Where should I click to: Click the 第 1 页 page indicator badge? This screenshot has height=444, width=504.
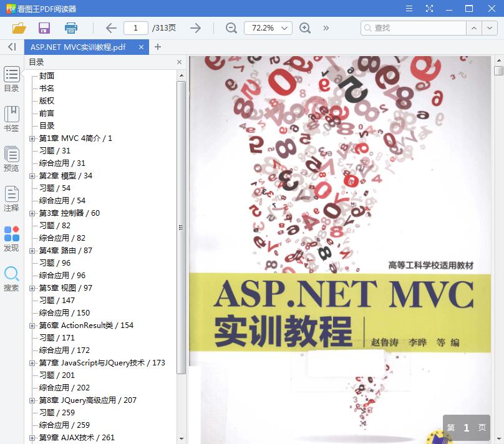[x=467, y=428]
